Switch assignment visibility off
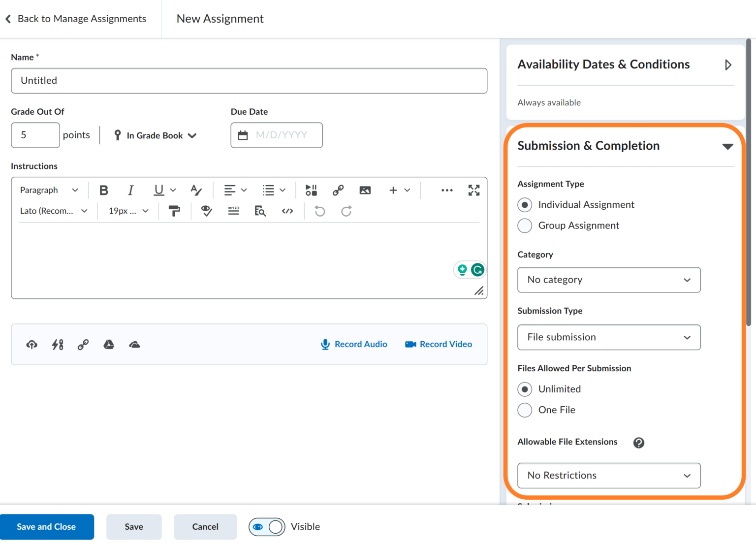This screenshot has height=545, width=756. coord(267,527)
